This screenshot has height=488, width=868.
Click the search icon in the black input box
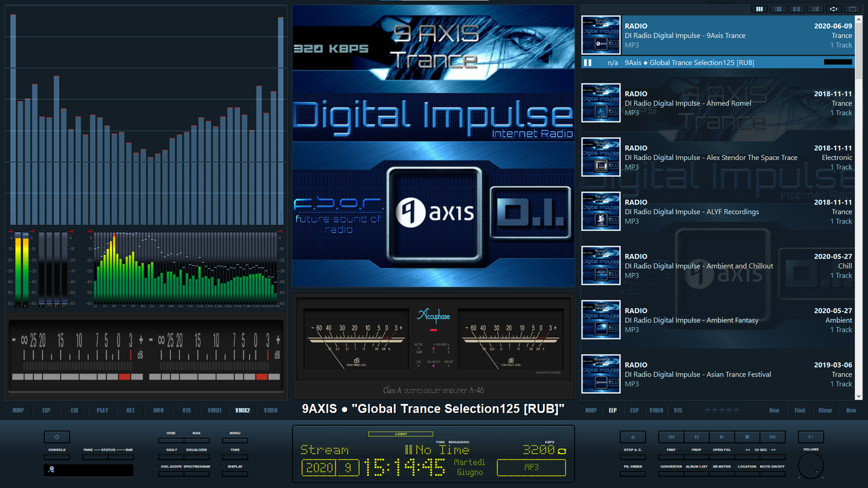pyautogui.click(x=51, y=470)
